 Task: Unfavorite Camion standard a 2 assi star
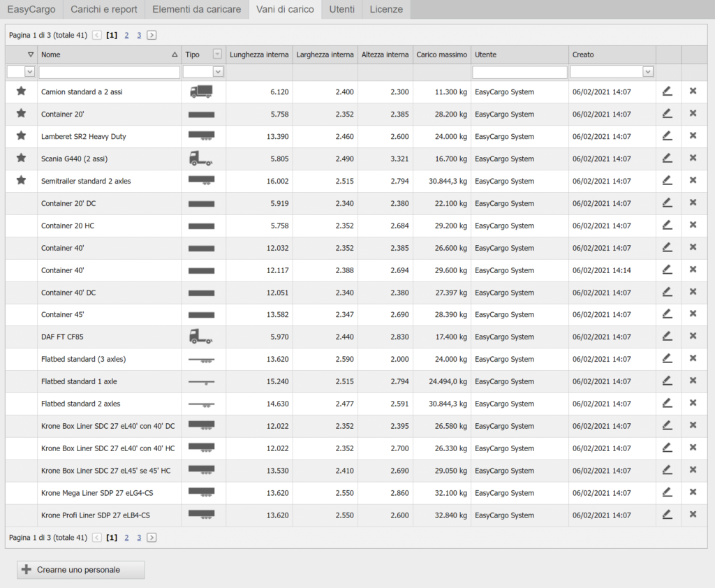pyautogui.click(x=21, y=91)
